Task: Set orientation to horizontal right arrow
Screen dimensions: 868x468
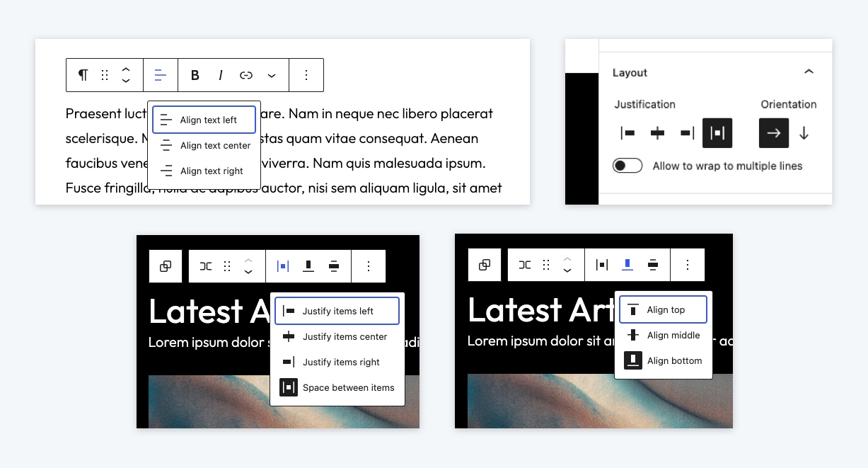Action: (774, 133)
